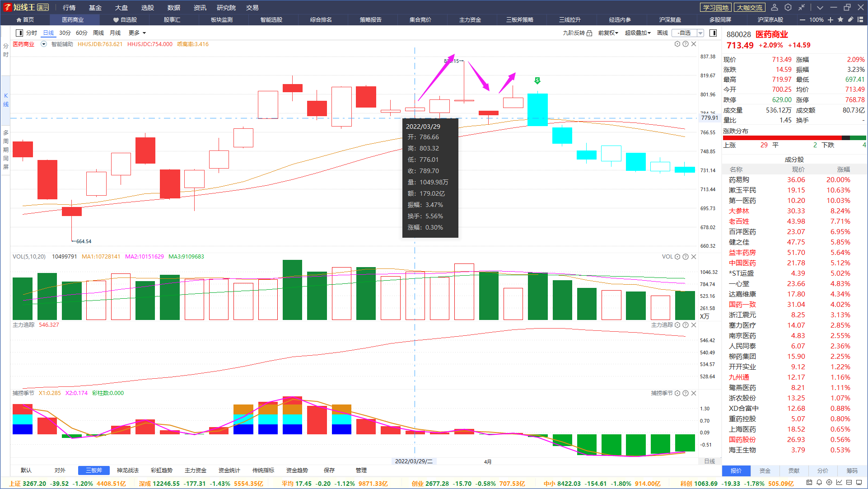Toggle right sidebar panel icon beside 自选

coord(713,33)
